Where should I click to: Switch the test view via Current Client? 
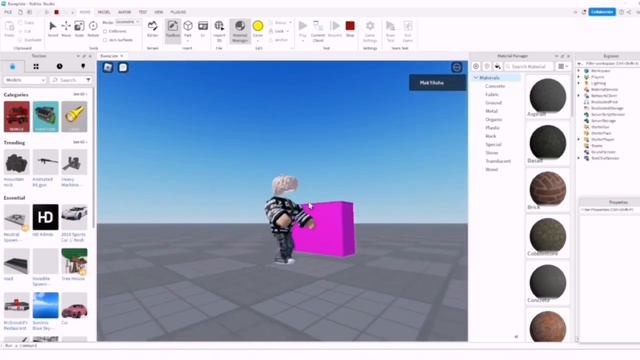(318, 31)
